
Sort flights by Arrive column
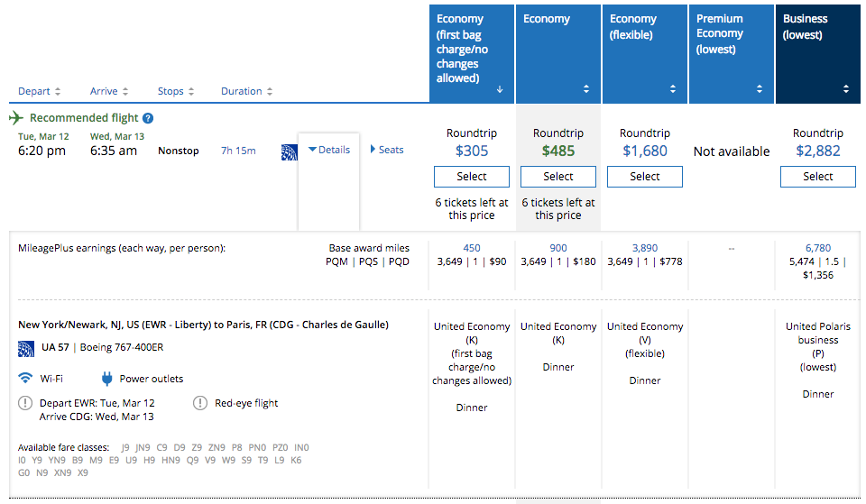(109, 91)
